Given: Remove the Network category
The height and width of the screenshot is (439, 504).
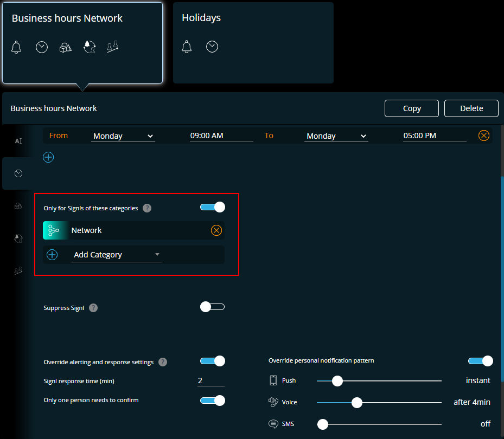Looking at the screenshot, I should tap(216, 230).
